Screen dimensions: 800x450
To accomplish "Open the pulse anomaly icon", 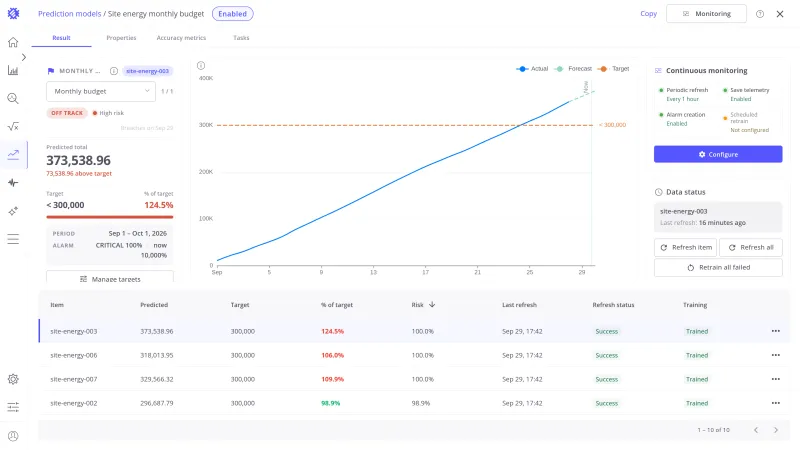I will (x=13, y=183).
